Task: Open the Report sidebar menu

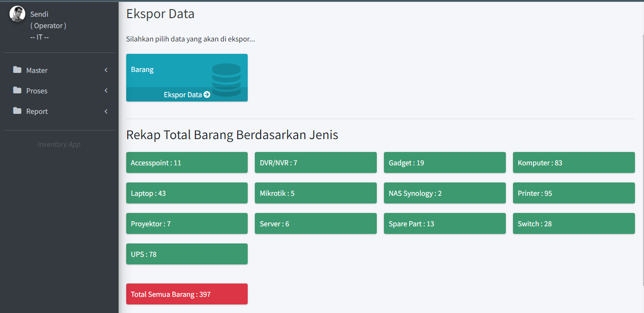Action: coord(37,111)
